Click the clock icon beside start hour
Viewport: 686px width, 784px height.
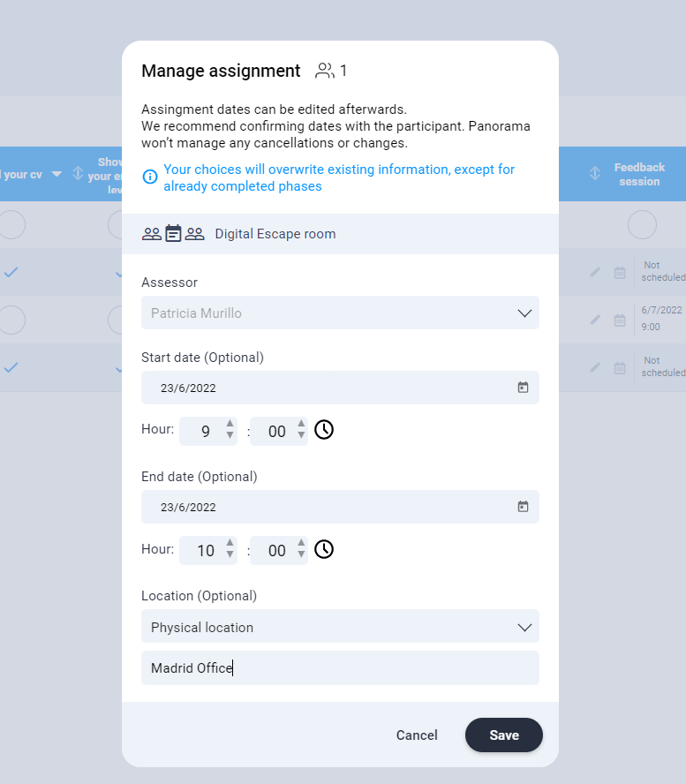(324, 430)
